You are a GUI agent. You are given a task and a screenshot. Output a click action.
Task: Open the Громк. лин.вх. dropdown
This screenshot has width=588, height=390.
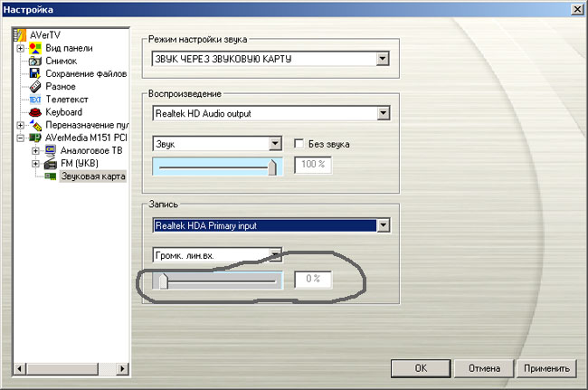coord(276,255)
